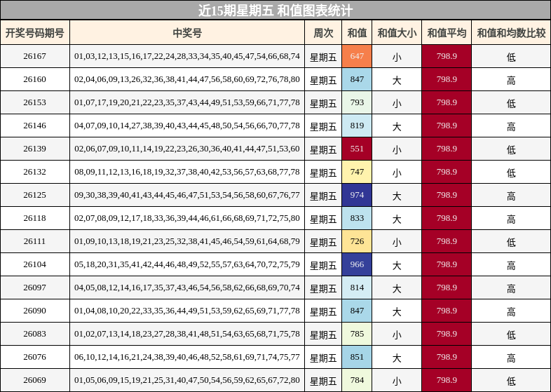
Task: Select sum value 847 in row 26160
Action: click(357, 79)
